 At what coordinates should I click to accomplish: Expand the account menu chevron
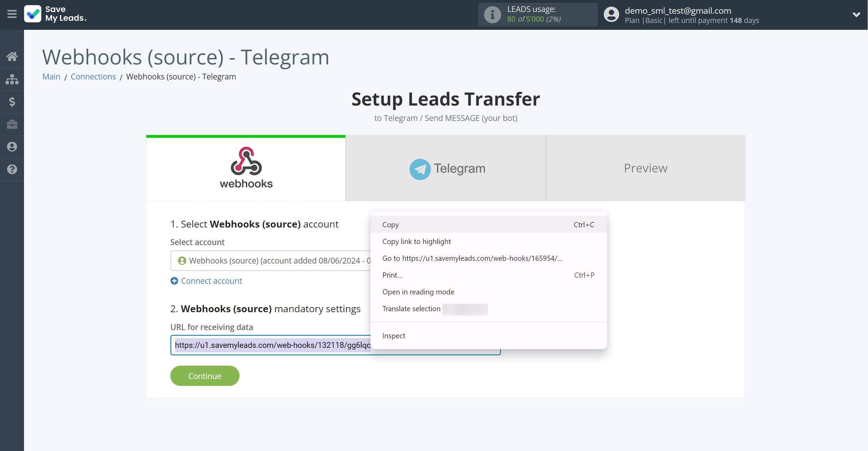coord(856,14)
